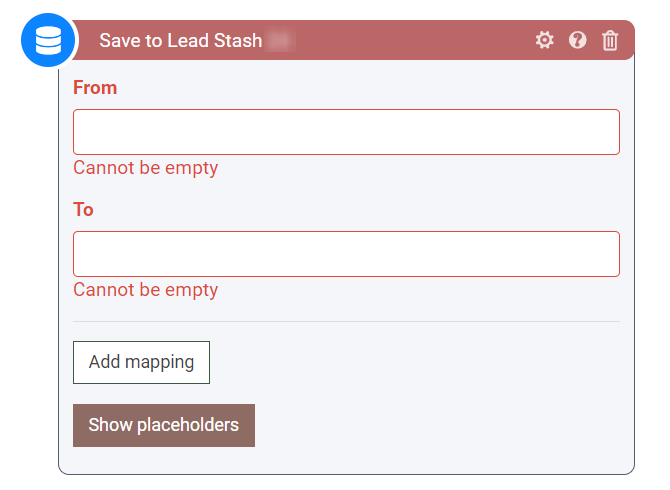Click the blue database stack icon

(x=49, y=41)
